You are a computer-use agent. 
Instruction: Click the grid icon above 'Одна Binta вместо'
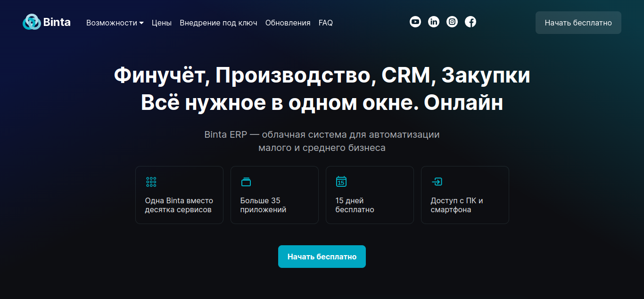(151, 182)
